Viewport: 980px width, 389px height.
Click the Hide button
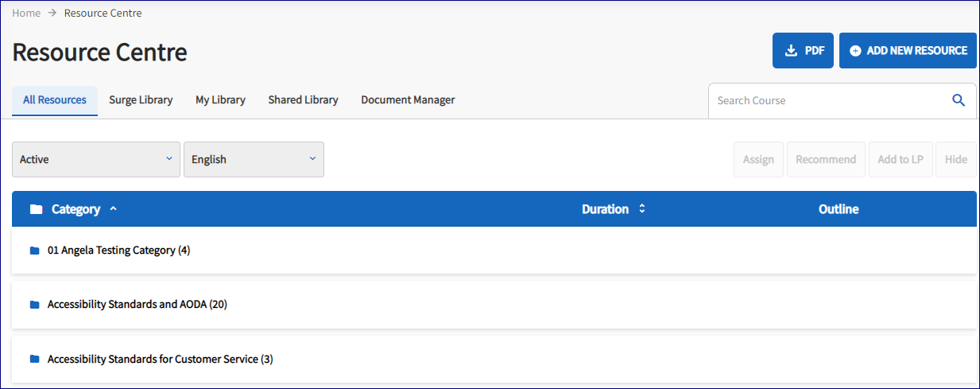956,159
